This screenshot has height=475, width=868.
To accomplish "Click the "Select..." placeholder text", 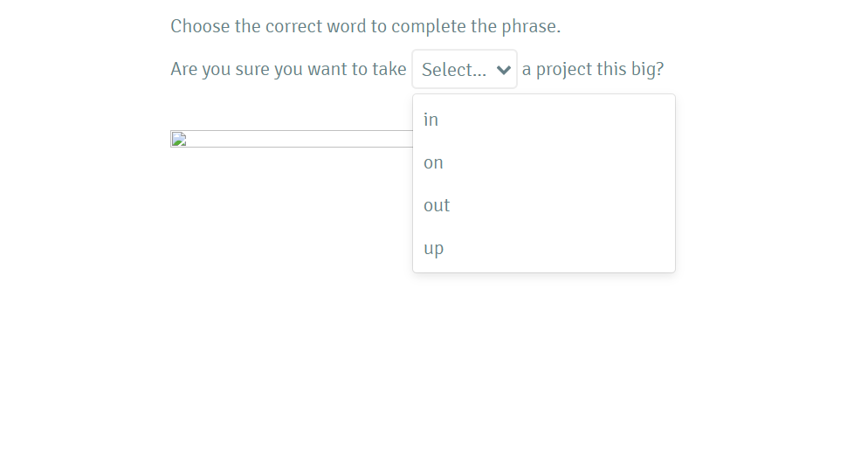I will coord(454,70).
